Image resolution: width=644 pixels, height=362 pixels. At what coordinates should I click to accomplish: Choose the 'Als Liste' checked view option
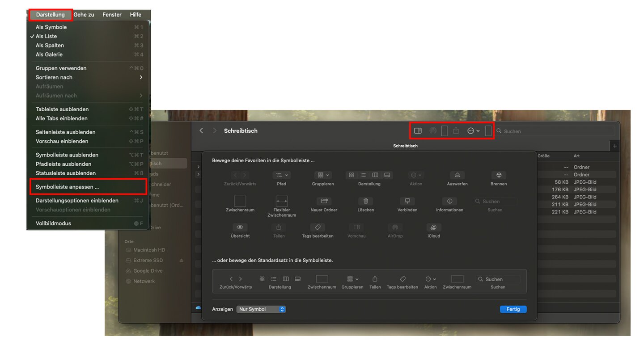tap(46, 36)
